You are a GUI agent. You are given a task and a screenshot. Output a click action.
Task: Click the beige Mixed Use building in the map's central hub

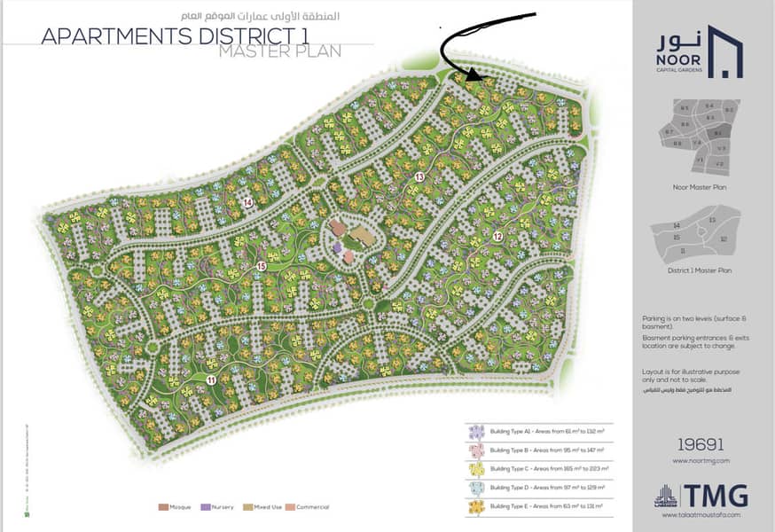point(364,237)
